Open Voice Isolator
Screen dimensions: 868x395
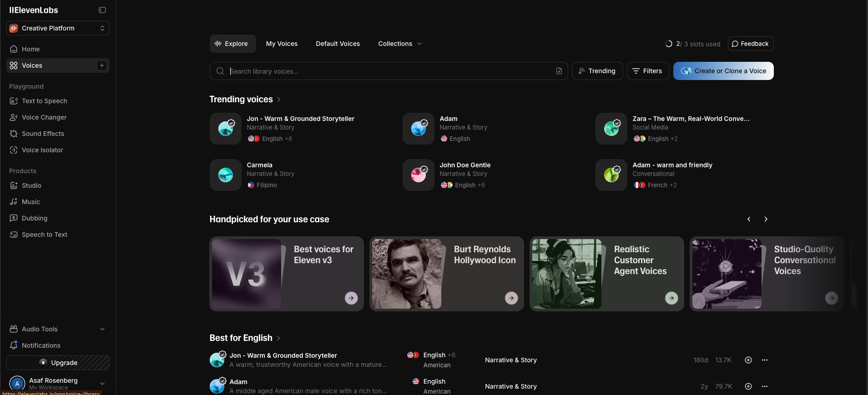coord(58,150)
